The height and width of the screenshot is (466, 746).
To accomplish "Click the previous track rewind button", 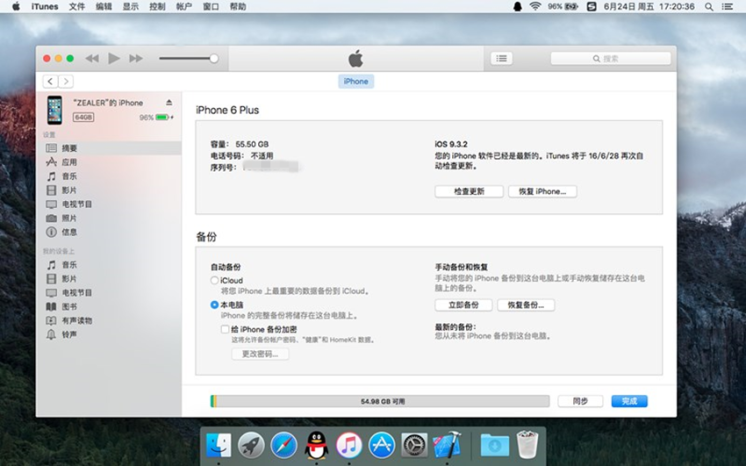I will point(92,59).
